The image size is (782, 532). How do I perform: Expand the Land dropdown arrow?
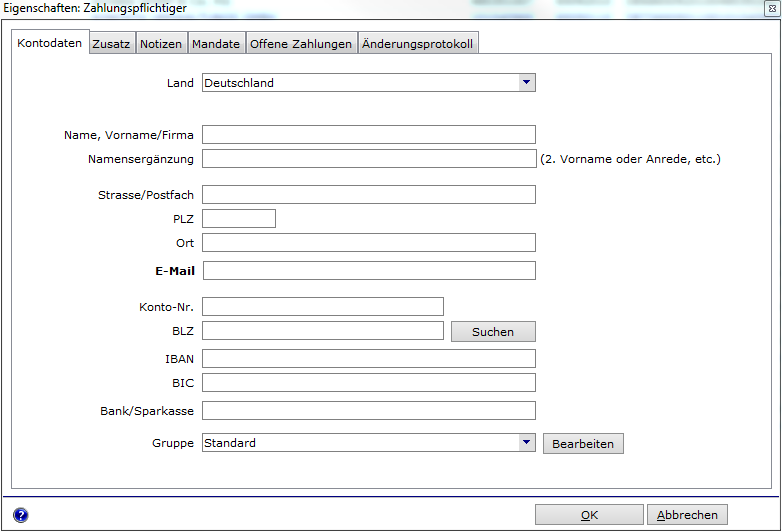tap(526, 82)
